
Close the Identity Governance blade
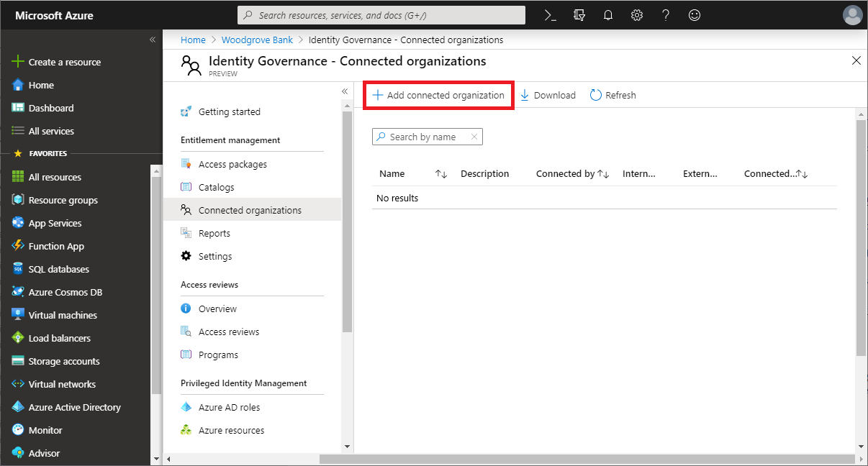coord(856,61)
